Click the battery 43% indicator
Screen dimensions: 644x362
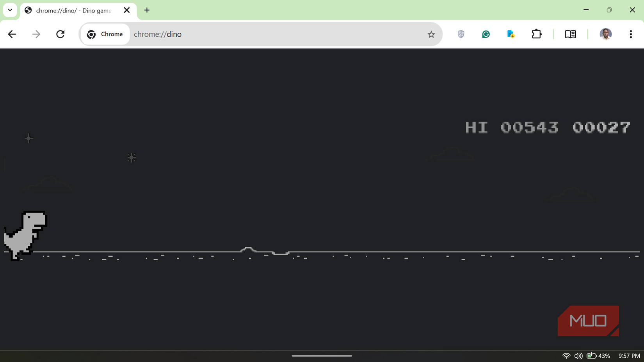(x=598, y=356)
